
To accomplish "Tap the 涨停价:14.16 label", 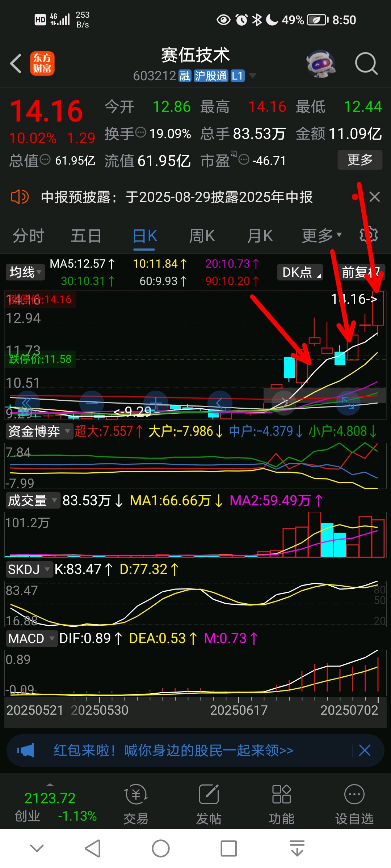I will [40, 299].
